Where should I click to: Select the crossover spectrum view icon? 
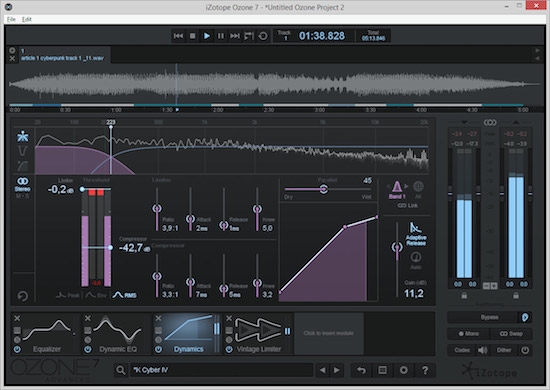tap(23, 136)
